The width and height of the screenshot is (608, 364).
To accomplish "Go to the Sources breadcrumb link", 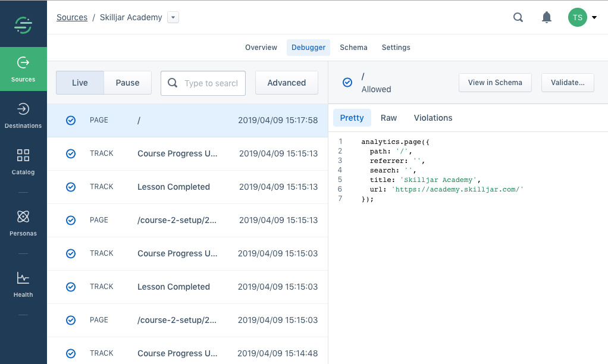I will tap(72, 17).
